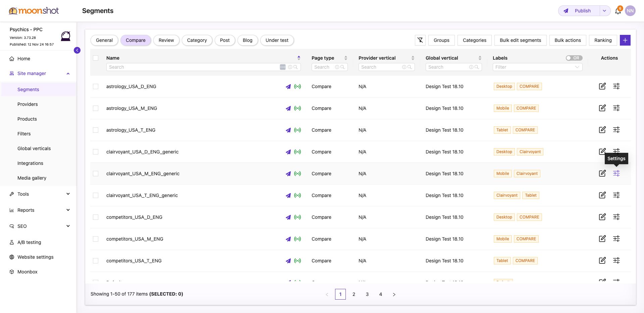Check the competitors_USA_T_ENG row
The height and width of the screenshot is (313, 644).
pyautogui.click(x=96, y=261)
